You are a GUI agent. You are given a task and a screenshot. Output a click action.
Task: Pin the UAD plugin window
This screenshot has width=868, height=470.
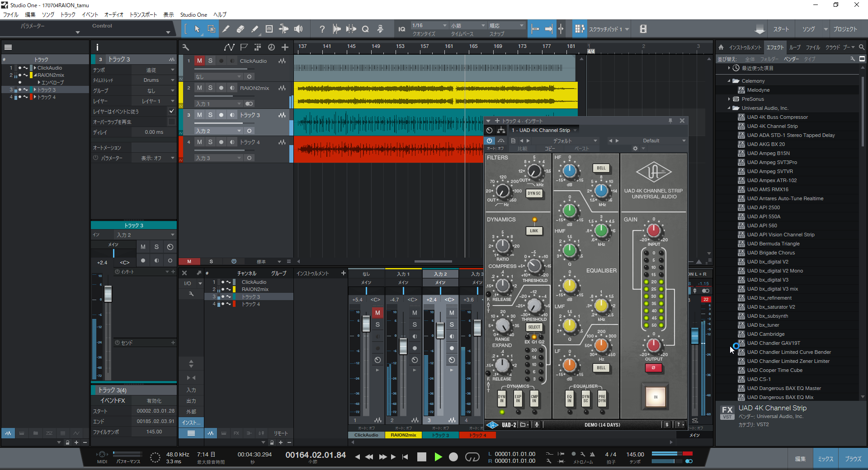pyautogui.click(x=670, y=121)
